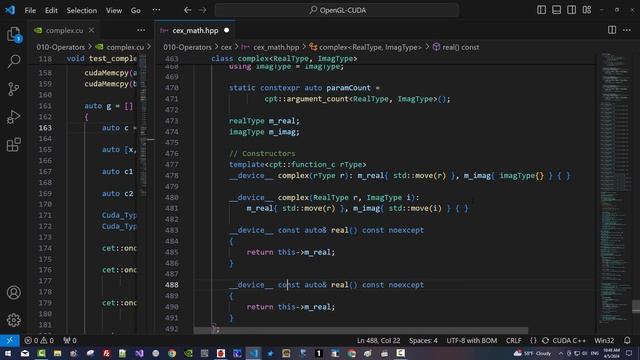The image size is (640, 360).
Task: Open more actions for right editor group
Action: [627, 30]
